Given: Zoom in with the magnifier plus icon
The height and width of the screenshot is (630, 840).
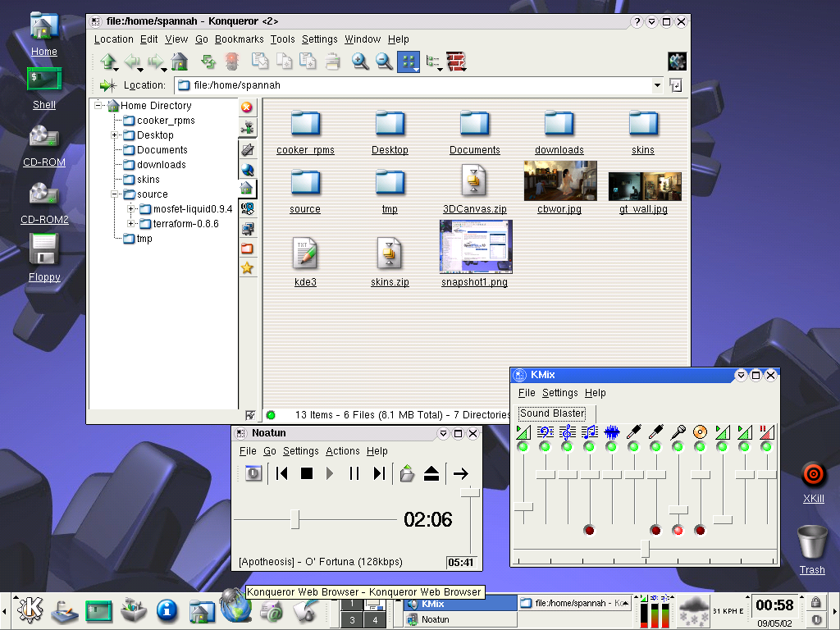Looking at the screenshot, I should point(360,62).
